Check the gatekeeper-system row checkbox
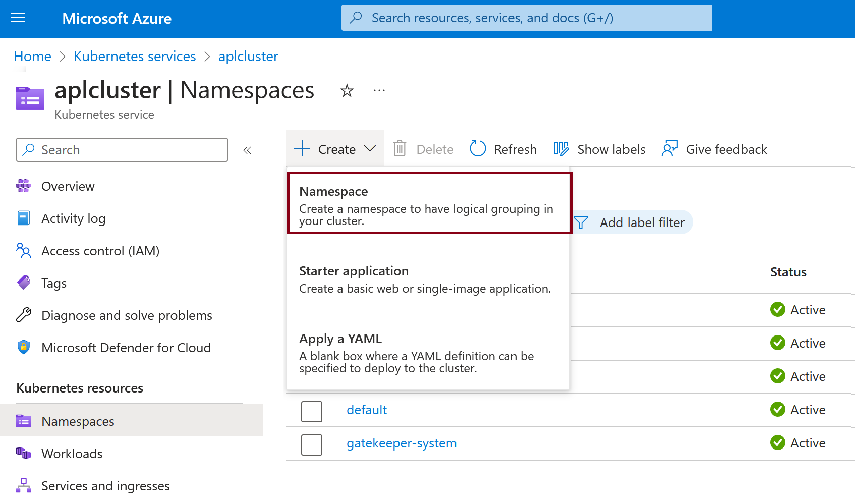Screen dimensions: 855x504 [312, 444]
